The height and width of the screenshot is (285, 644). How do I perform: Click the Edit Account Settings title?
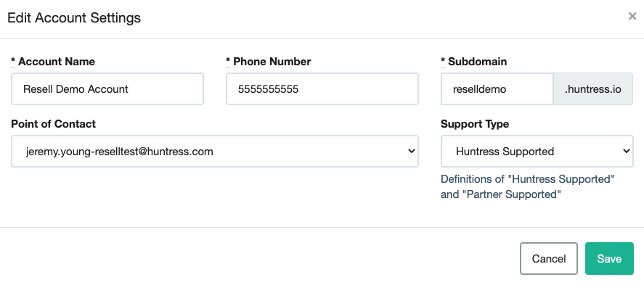[74, 18]
